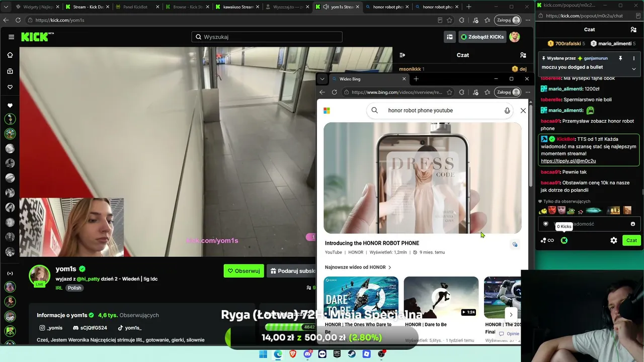Unpin the pinned chat message
This screenshot has width=644, height=362.
pos(620,58)
